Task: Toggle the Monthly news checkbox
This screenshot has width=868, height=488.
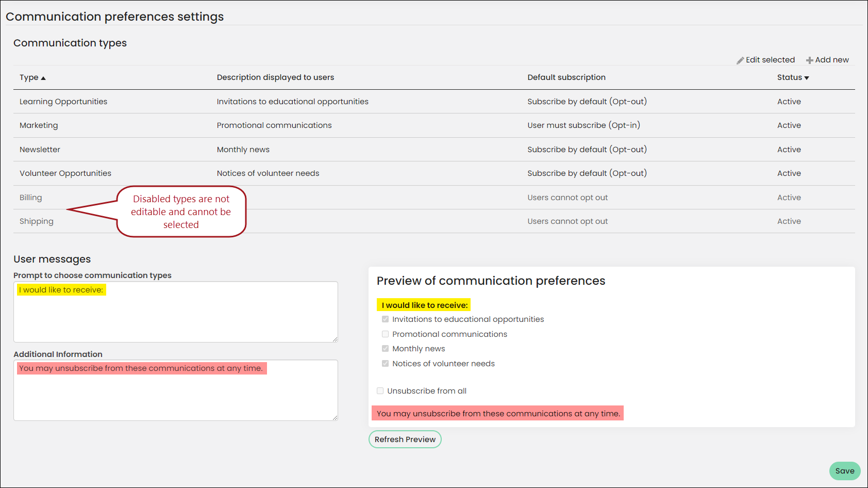Action: pos(385,349)
